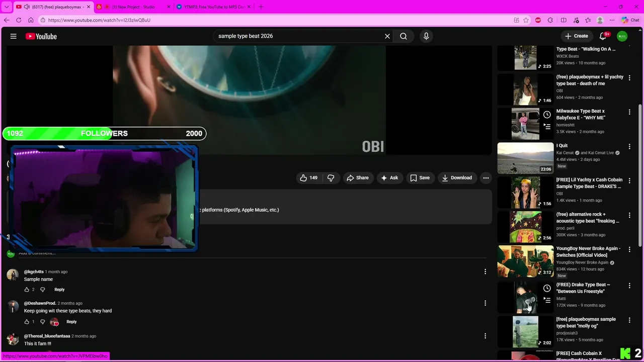Screen dimensions: 644x362
Task: Like the video with 149 likes
Action: [309, 177]
